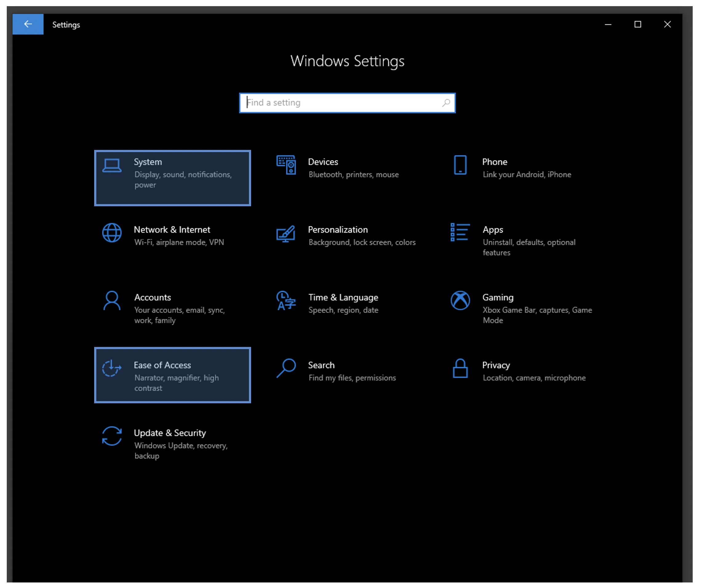Go back using the arrow button
Image resolution: width=701 pixels, height=588 pixels.
coord(28,24)
